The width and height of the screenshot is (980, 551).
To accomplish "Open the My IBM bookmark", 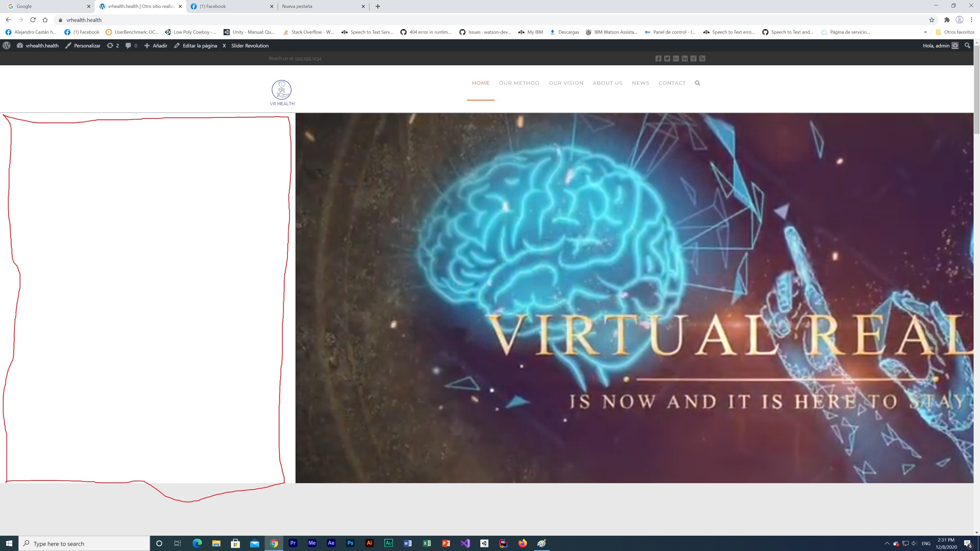I will (x=531, y=32).
